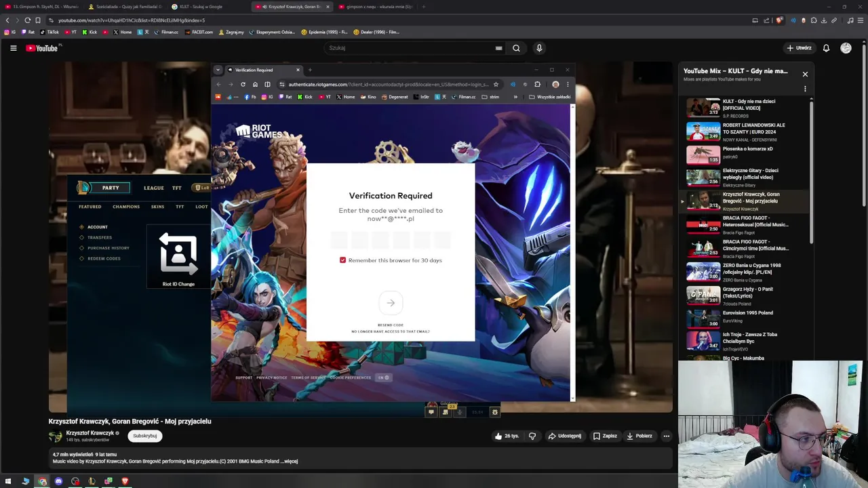Open the YouTube Mix three-dot options menu
The width and height of the screenshot is (868, 488).
[x=805, y=89]
